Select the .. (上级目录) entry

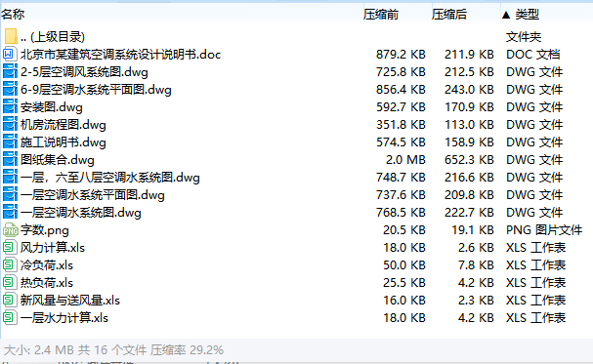point(52,37)
